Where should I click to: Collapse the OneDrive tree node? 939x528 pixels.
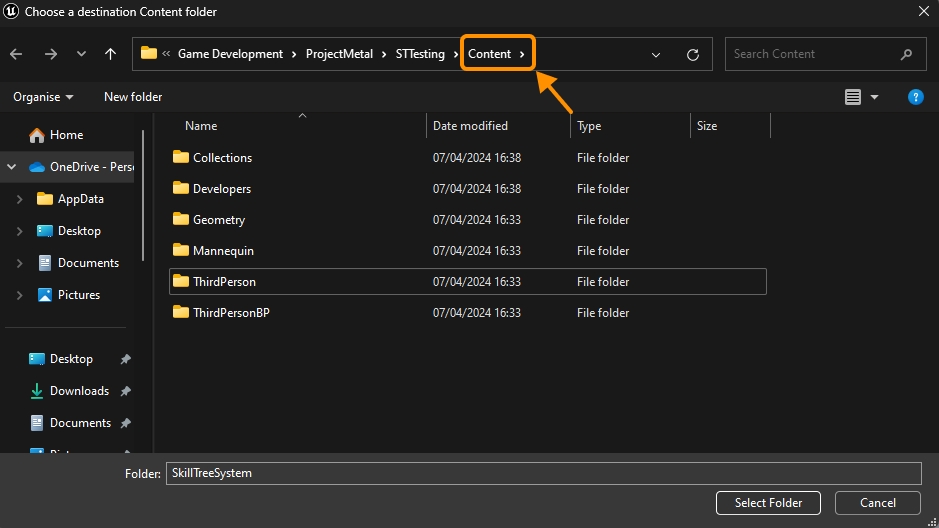click(12, 167)
